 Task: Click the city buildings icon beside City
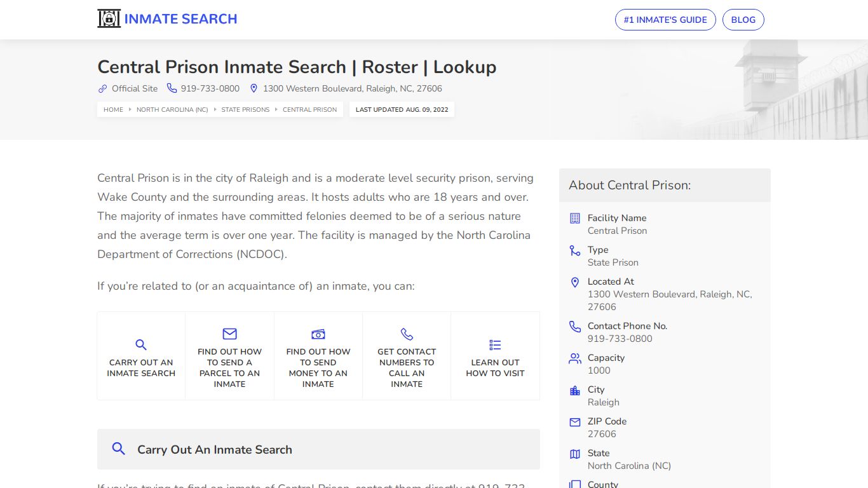(x=575, y=390)
